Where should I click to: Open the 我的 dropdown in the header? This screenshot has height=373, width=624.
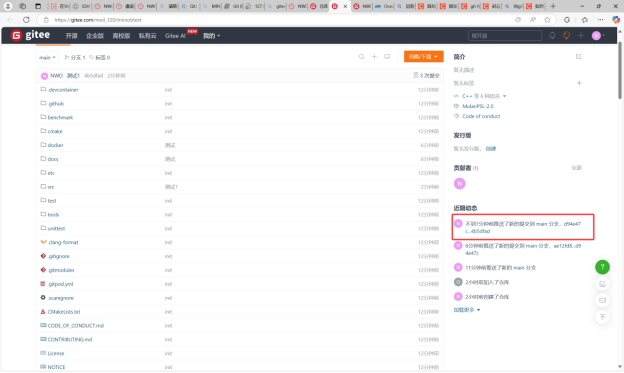click(x=211, y=35)
